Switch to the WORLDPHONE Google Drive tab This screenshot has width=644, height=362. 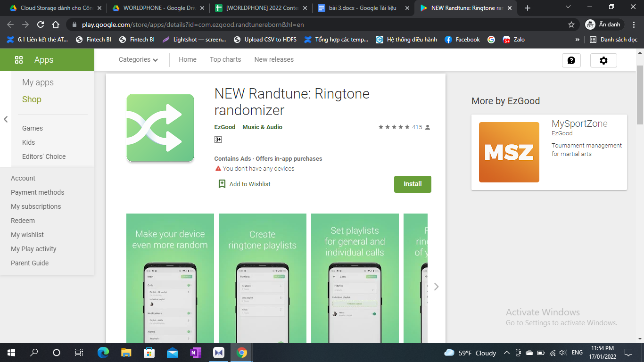[158, 8]
